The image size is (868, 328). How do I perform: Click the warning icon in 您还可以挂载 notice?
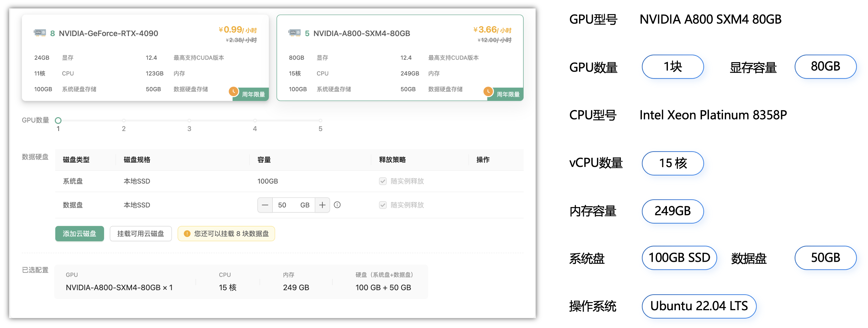tap(187, 234)
